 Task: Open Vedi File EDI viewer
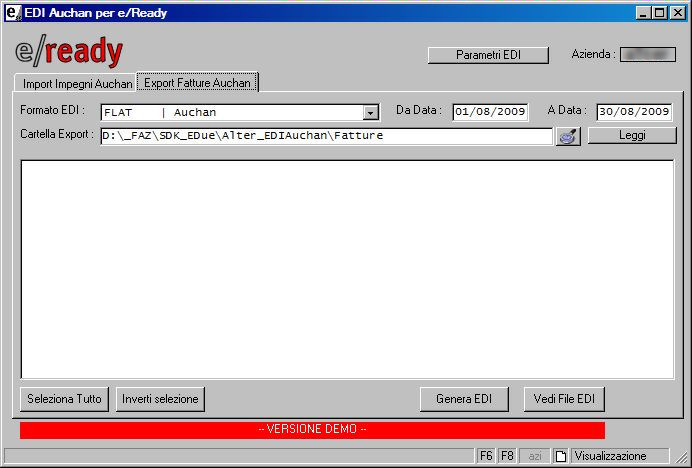click(x=564, y=399)
